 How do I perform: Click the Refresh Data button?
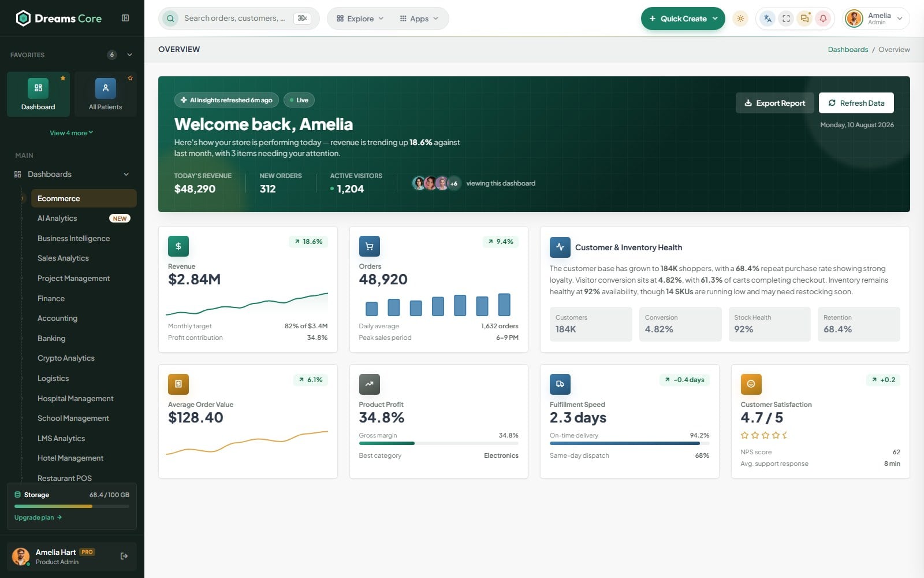[x=856, y=103]
